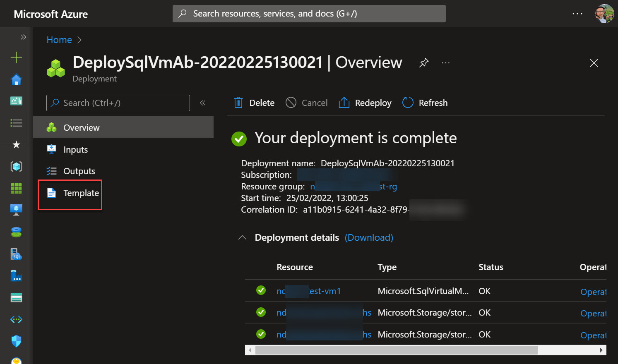Screen dimensions: 618x364
Task: Click the Type column header
Action: coord(387,267)
